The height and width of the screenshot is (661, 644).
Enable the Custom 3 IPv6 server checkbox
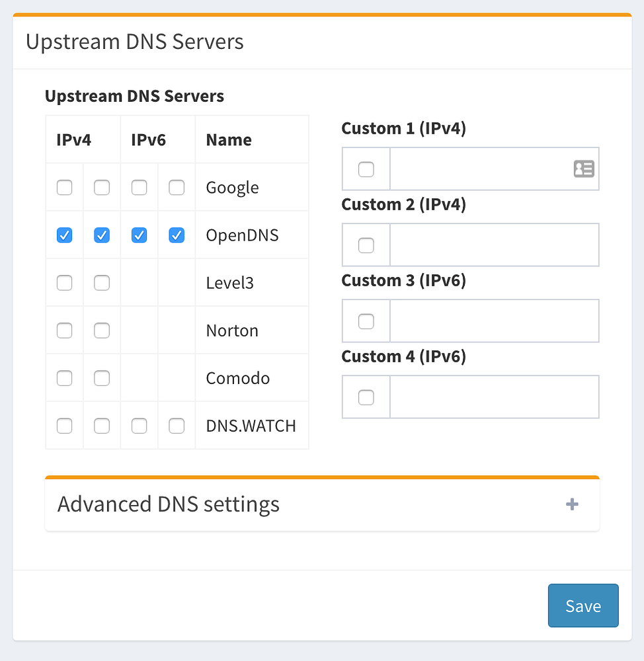[366, 321]
